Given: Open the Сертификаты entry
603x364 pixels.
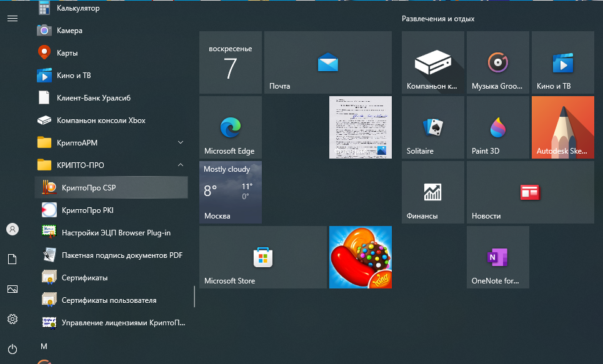Looking at the screenshot, I should click(x=111, y=277).
